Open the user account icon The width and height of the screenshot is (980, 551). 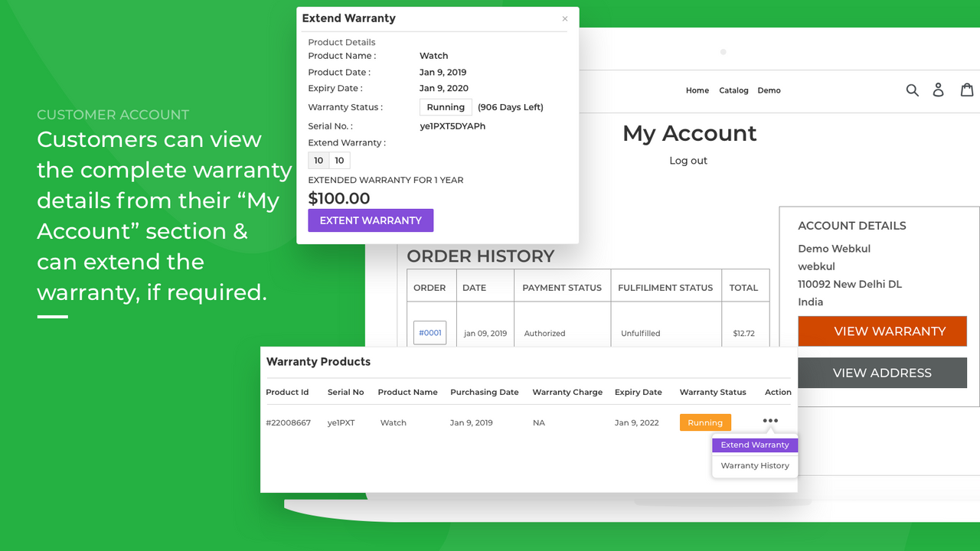tap(938, 90)
